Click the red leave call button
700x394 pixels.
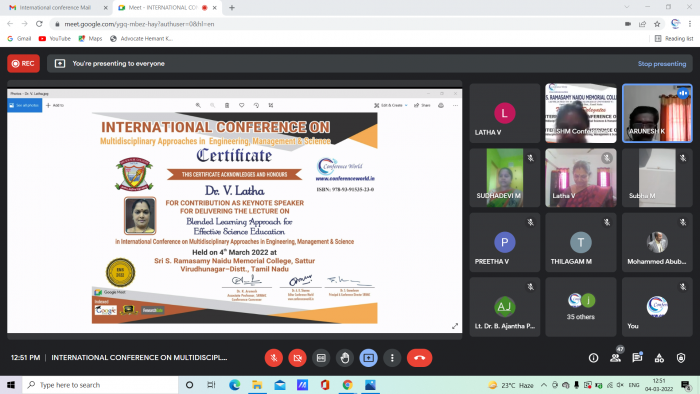[x=419, y=358]
